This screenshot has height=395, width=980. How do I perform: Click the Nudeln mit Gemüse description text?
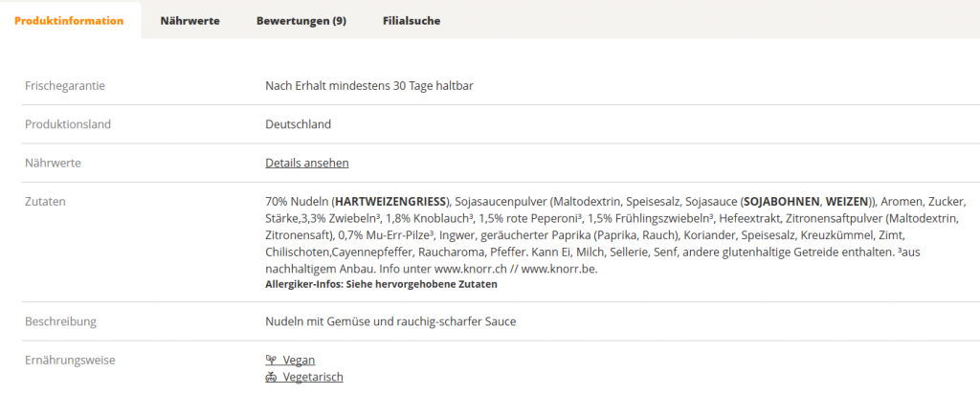pos(390,321)
